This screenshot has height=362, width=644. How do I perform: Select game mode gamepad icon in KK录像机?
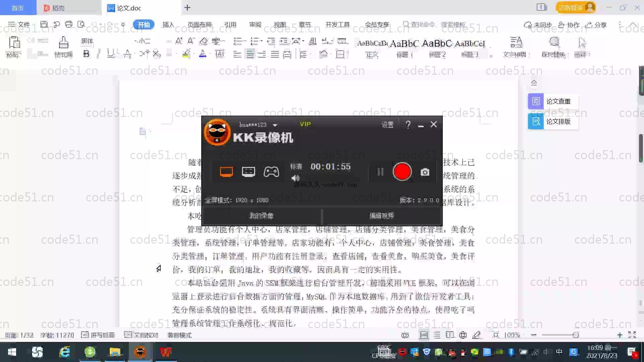pyautogui.click(x=271, y=172)
